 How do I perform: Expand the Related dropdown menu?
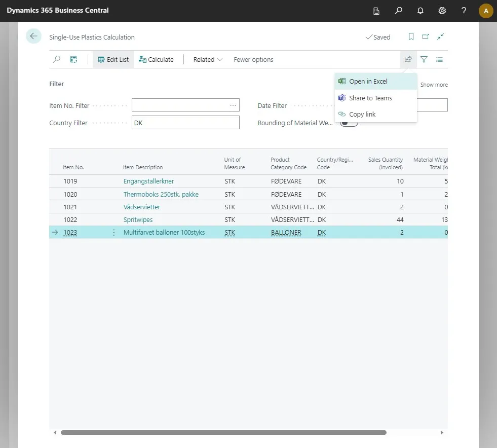point(208,59)
